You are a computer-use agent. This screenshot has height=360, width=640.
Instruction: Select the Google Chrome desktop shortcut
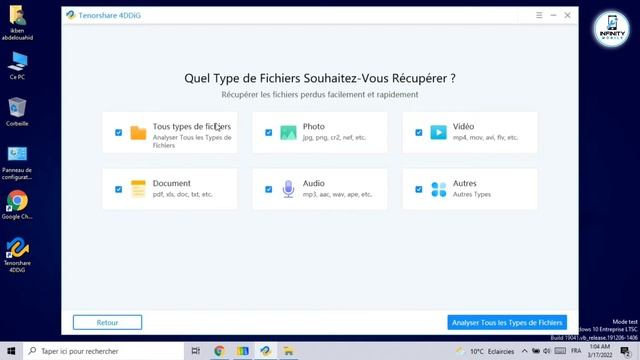17,205
